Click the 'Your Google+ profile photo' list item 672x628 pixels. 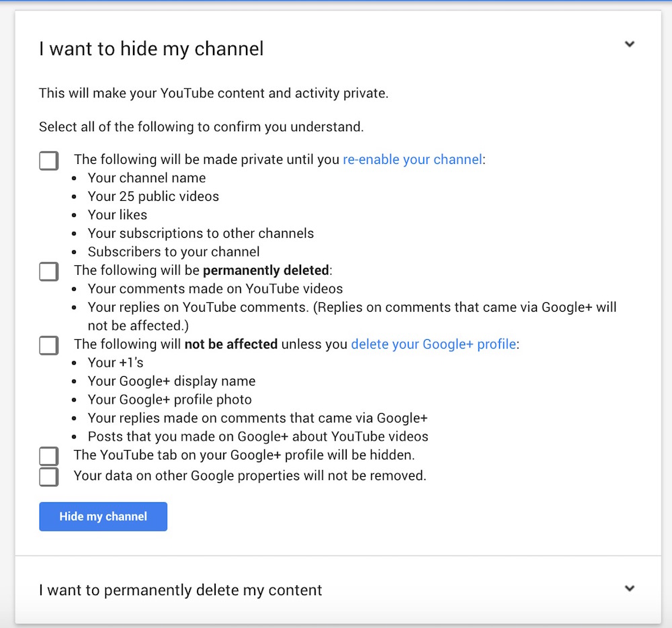(169, 400)
